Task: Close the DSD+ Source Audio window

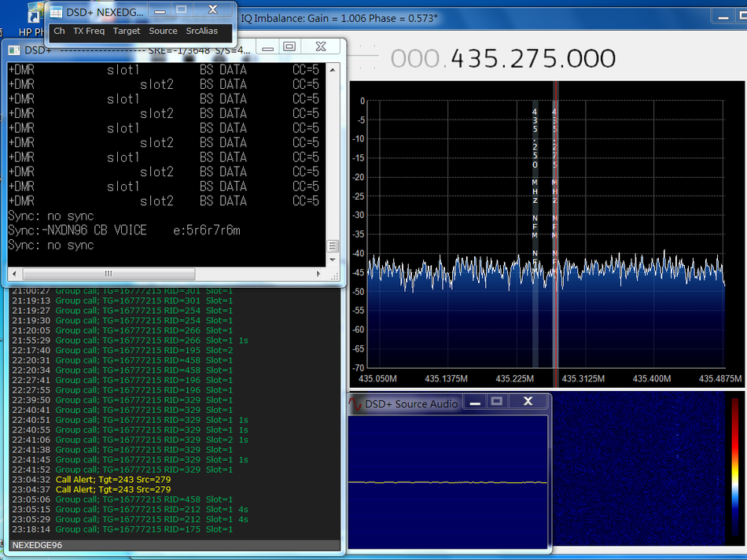Action: pos(528,402)
